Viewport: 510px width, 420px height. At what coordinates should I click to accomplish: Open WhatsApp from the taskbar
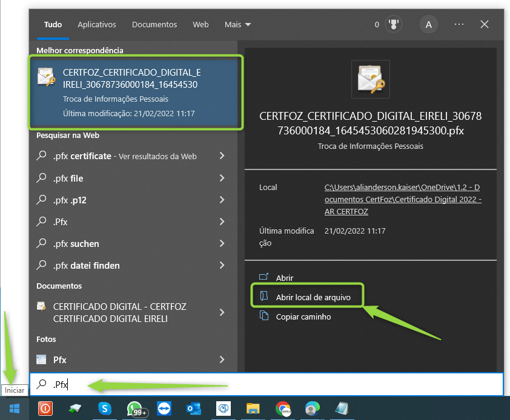pos(135,409)
